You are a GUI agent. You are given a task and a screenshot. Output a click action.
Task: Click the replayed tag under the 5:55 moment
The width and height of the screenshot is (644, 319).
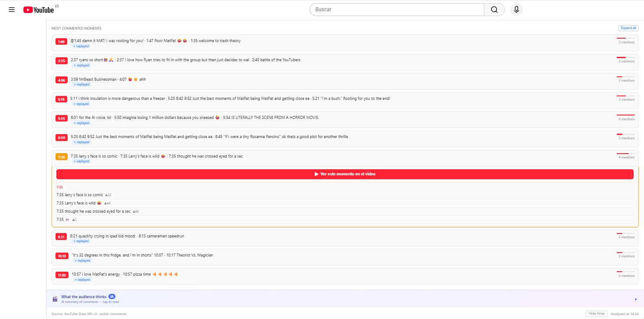point(81,123)
